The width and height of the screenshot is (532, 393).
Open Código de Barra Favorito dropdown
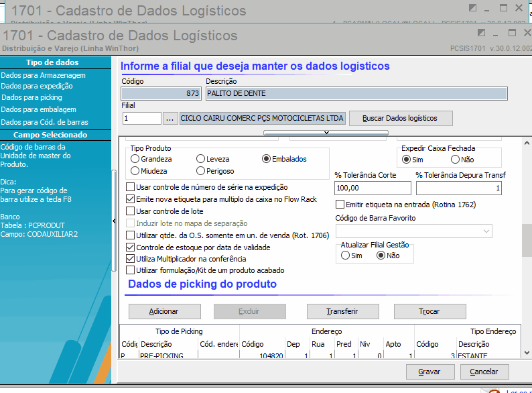point(486,231)
